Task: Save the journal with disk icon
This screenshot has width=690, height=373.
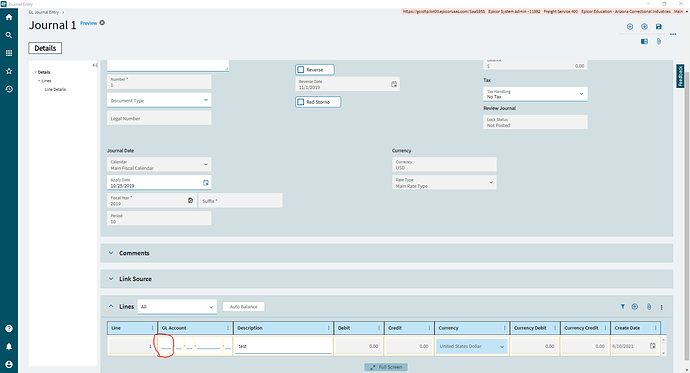Action: [659, 27]
